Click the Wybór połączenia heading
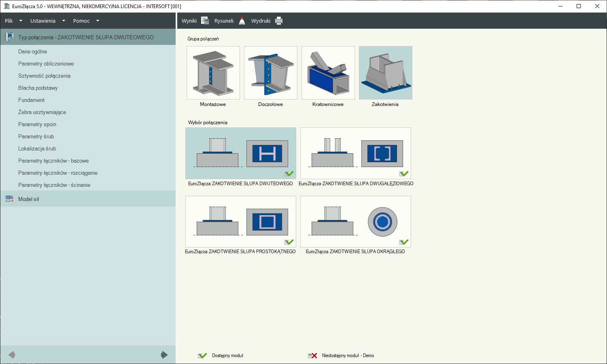This screenshot has width=607, height=364. click(x=208, y=123)
